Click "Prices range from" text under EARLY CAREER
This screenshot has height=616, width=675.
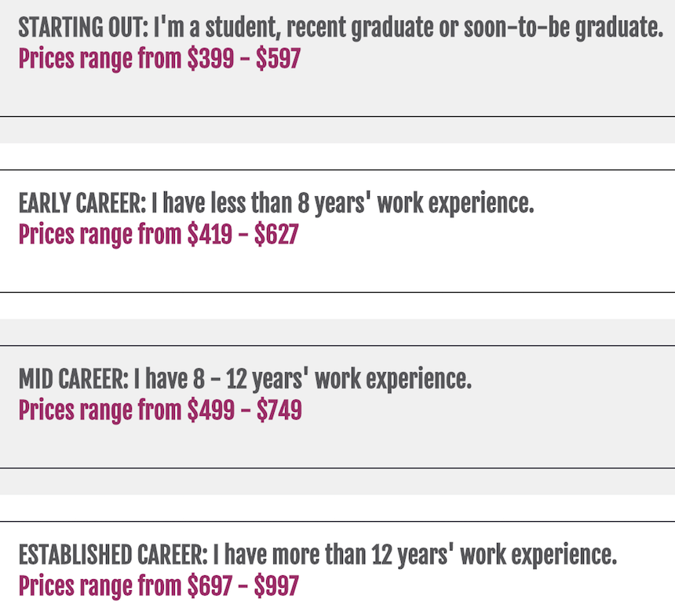tap(100, 234)
